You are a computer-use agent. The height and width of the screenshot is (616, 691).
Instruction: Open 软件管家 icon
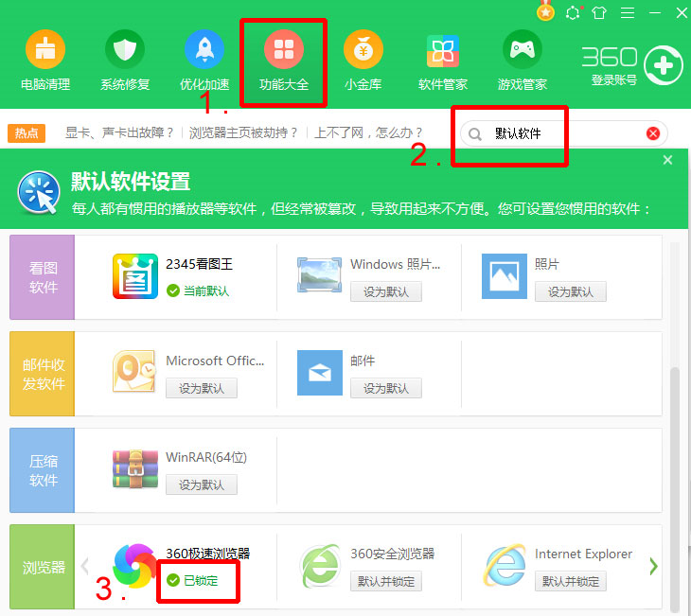pos(443,50)
